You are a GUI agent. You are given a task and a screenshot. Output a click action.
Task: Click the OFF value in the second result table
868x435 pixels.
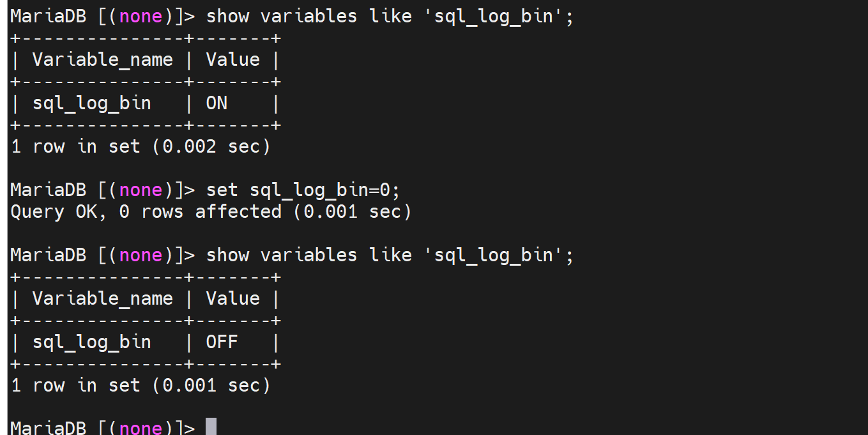coord(222,342)
